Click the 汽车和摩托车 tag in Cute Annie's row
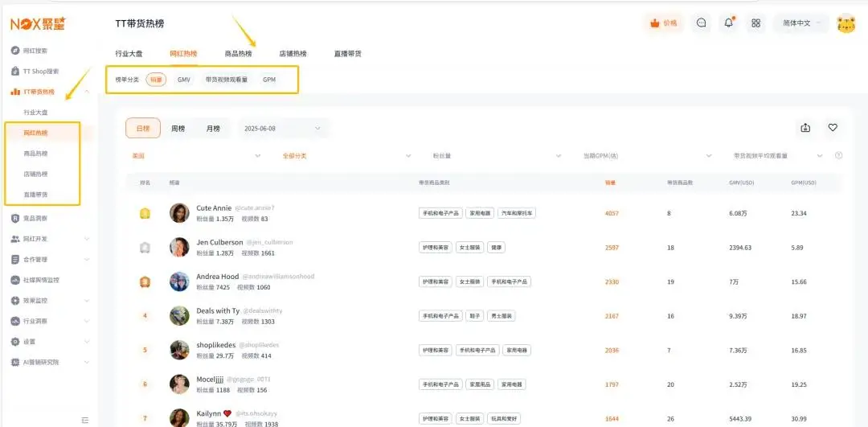 click(x=517, y=213)
